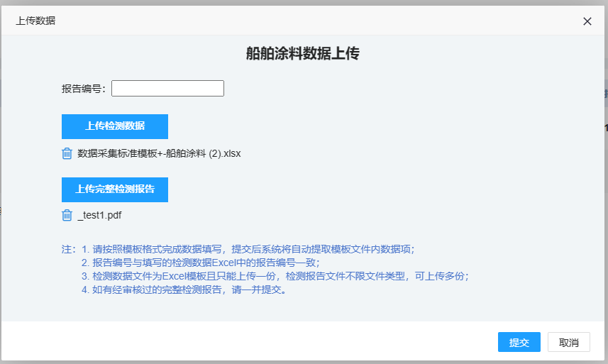The image size is (608, 364).
Task: Delete the uploaded xlsx file via trash icon
Action: pyautogui.click(x=67, y=153)
